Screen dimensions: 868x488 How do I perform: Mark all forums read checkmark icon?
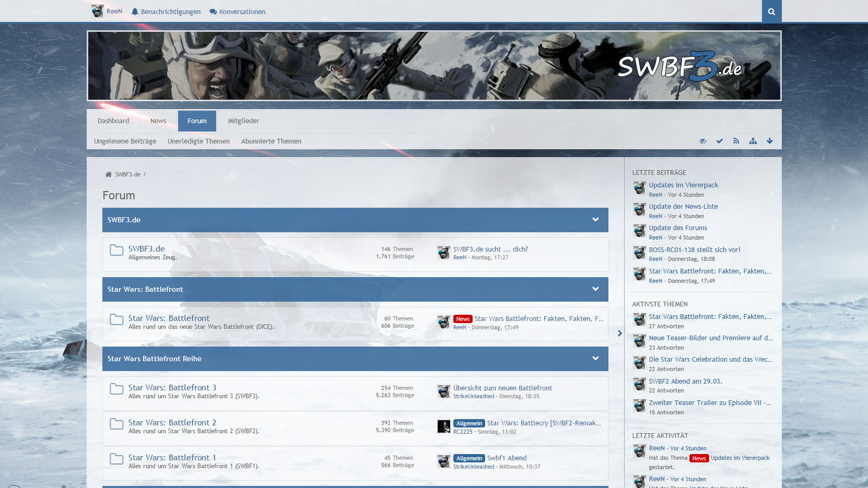click(x=720, y=141)
